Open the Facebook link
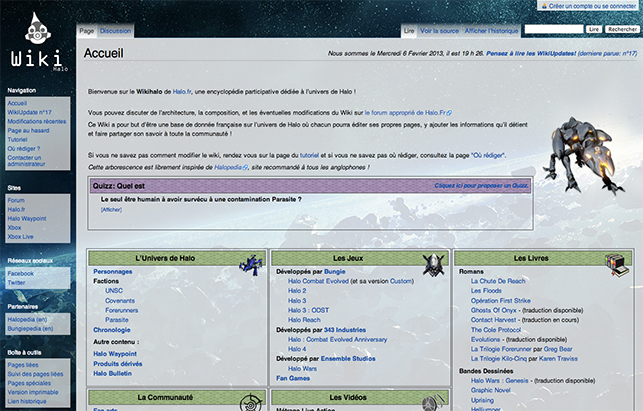The height and width of the screenshot is (411, 643). (21, 273)
